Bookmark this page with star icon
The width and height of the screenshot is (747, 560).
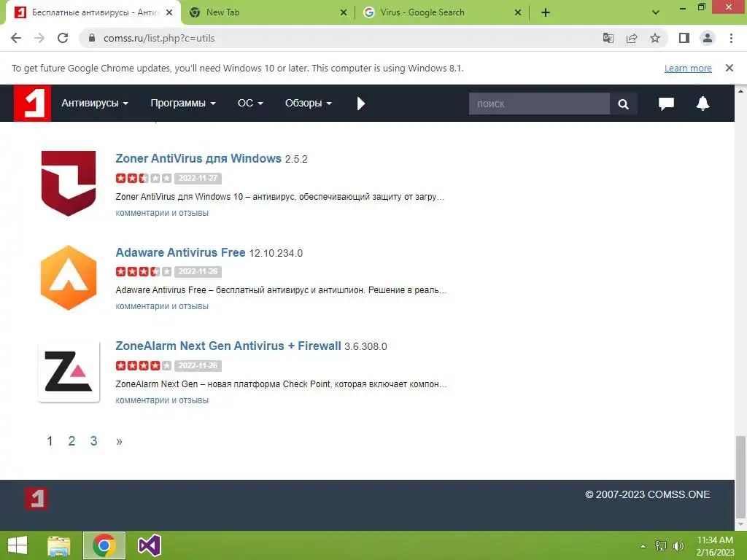pyautogui.click(x=655, y=38)
